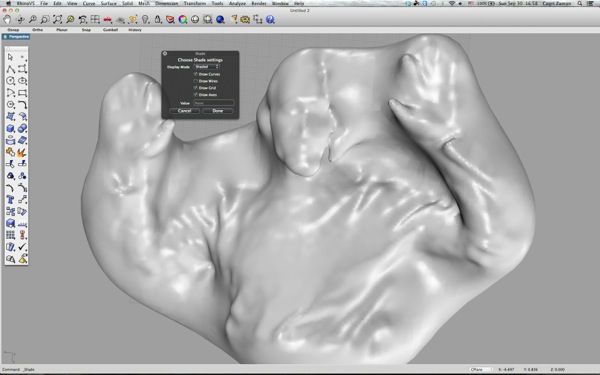Open the Transform menu
The height and width of the screenshot is (375, 600).
click(x=195, y=3)
